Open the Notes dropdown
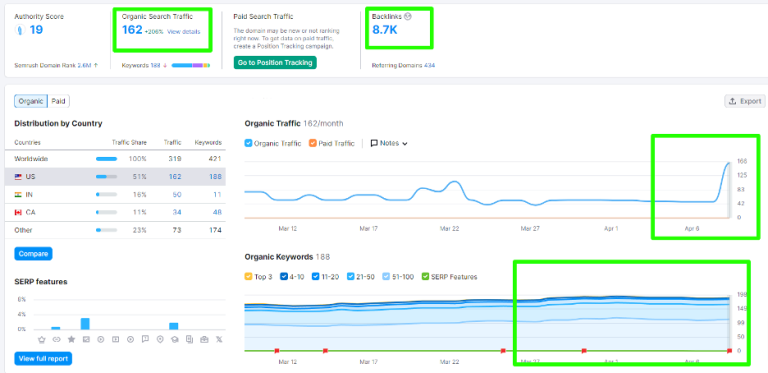Screen dimensions: 768x373 click(389, 143)
